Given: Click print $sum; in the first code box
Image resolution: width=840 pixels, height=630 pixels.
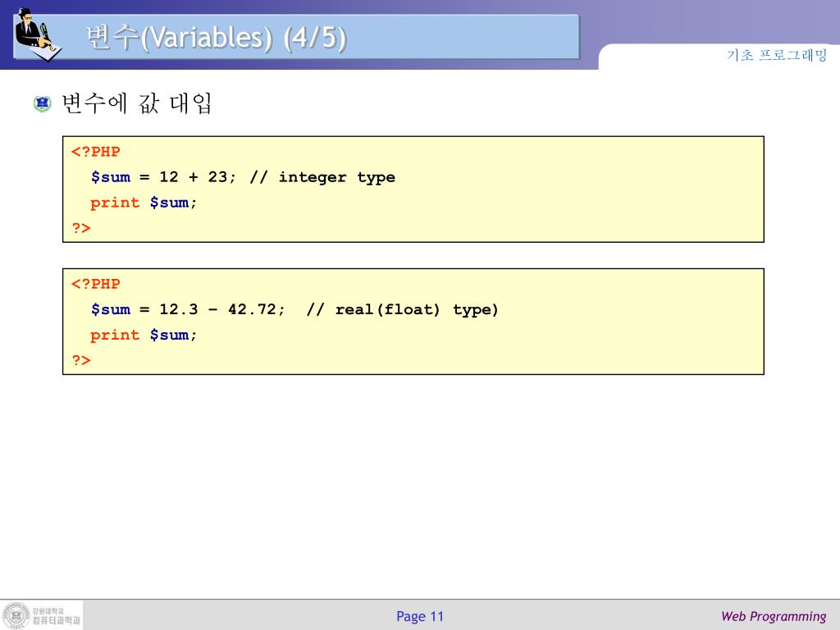Looking at the screenshot, I should tap(144, 203).
